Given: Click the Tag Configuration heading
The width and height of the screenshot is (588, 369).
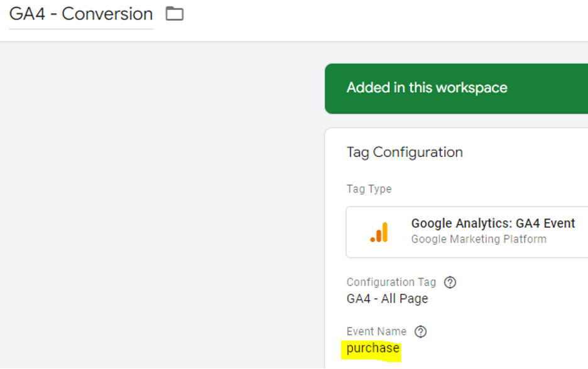Looking at the screenshot, I should 405,152.
